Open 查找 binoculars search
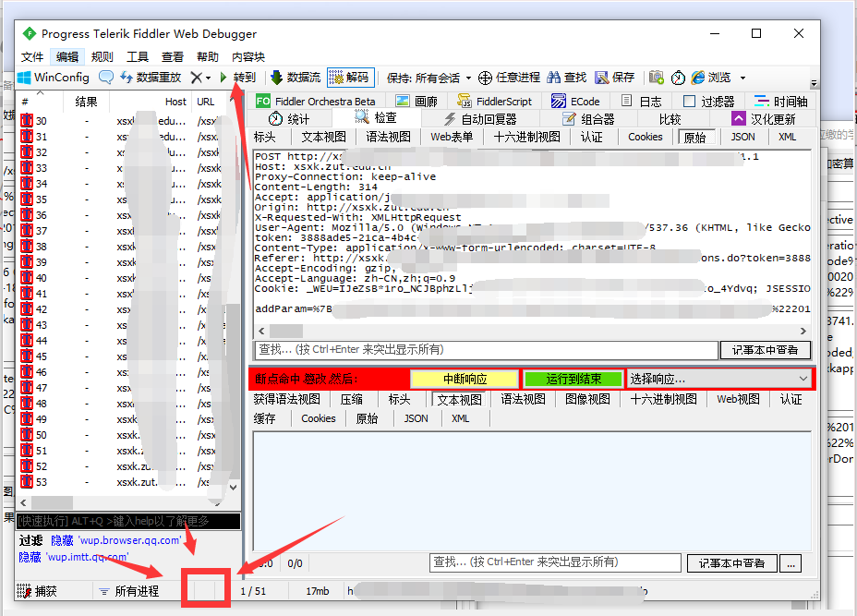This screenshot has height=616, width=857. click(567, 77)
